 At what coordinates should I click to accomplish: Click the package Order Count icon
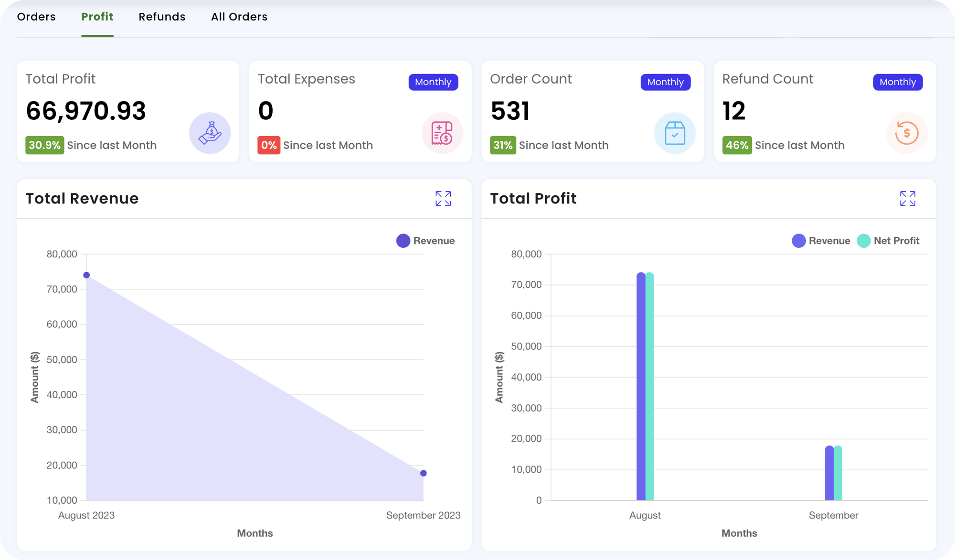(x=675, y=133)
